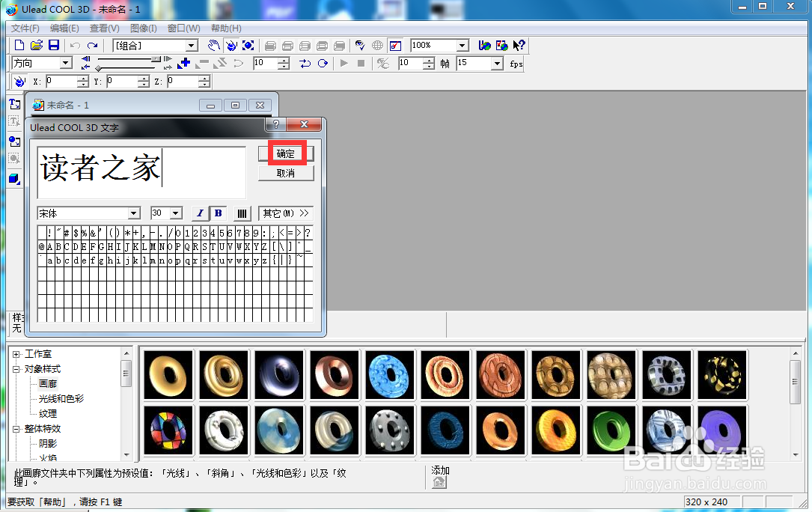Viewport: 812px width, 512px height.
Task: Click the display quality eye icon
Action: pyautogui.click(x=360, y=46)
